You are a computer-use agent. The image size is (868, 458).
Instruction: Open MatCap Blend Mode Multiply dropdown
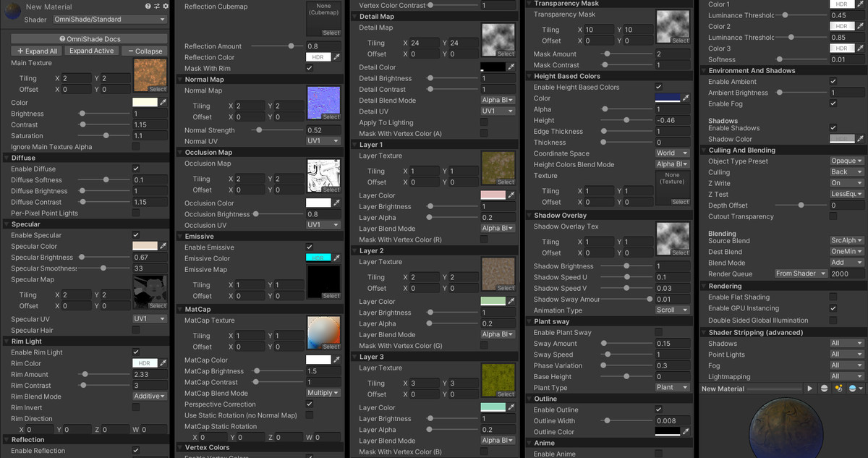tap(323, 393)
